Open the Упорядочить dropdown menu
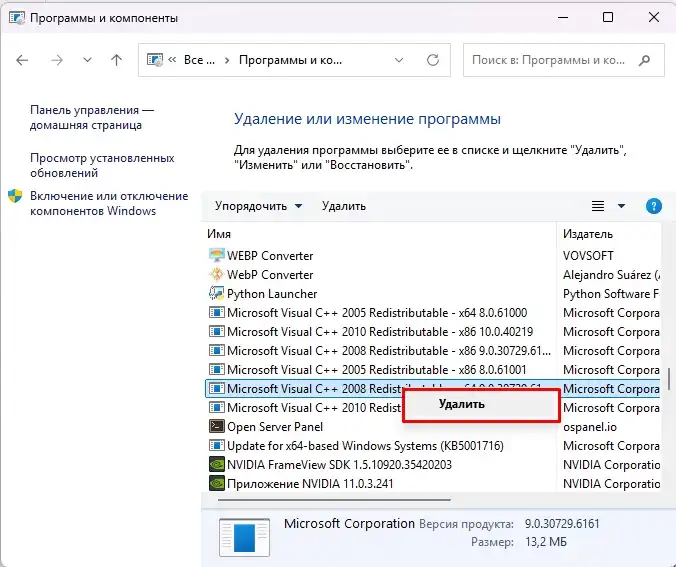The height and width of the screenshot is (567, 676). (258, 206)
